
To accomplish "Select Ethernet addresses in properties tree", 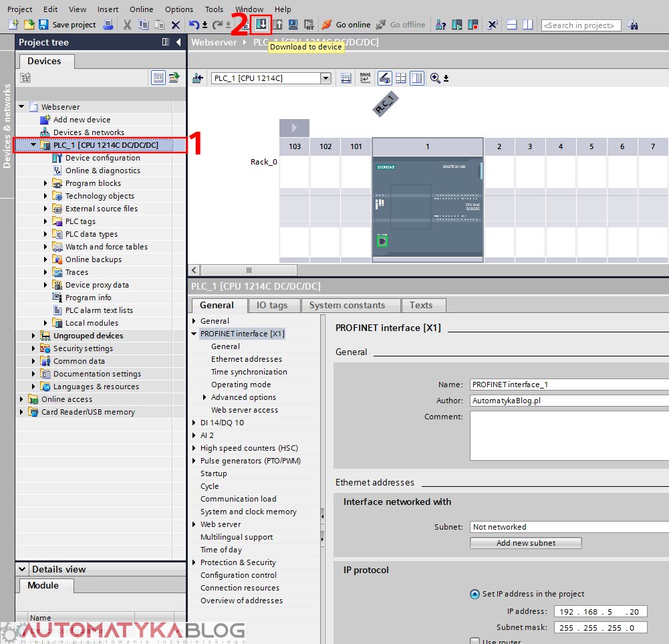I will tap(247, 359).
